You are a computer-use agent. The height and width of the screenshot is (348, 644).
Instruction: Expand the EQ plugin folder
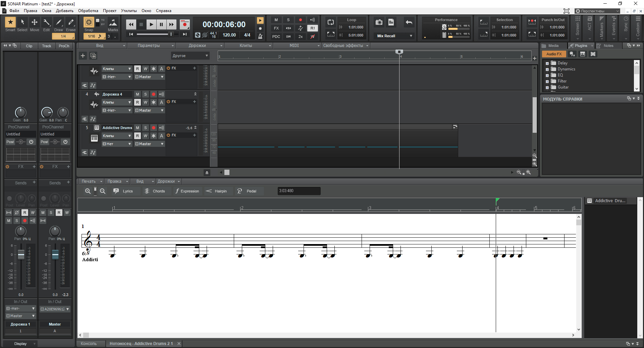(547, 75)
